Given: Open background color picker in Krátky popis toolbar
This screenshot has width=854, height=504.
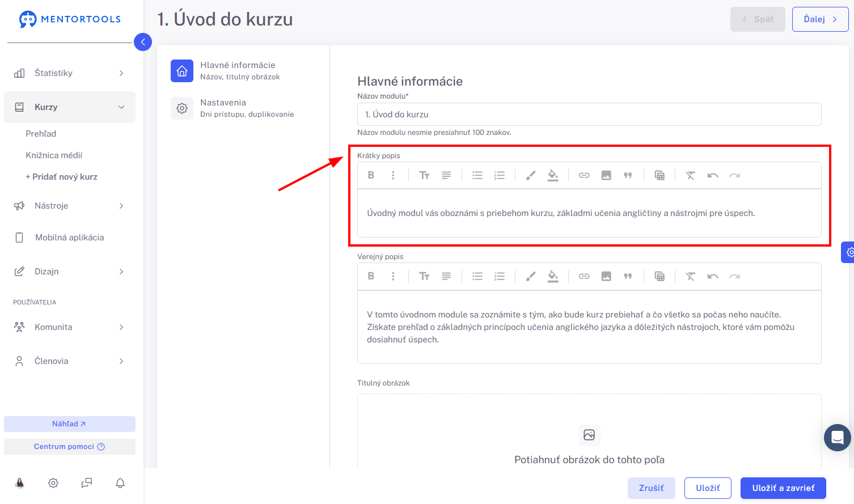Looking at the screenshot, I should click(x=553, y=175).
